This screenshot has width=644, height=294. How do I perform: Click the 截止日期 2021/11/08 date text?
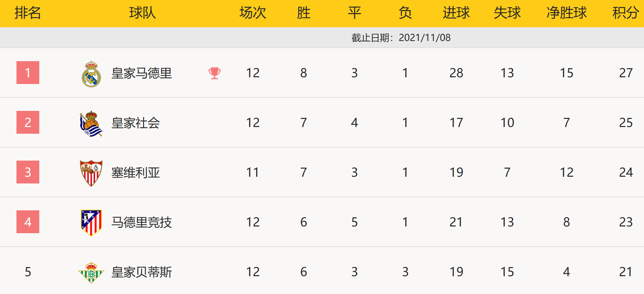pos(401,38)
